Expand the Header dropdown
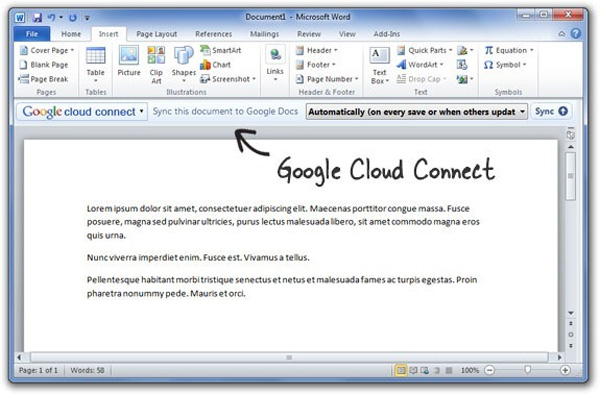This screenshot has height=395, width=600. pyautogui.click(x=317, y=50)
